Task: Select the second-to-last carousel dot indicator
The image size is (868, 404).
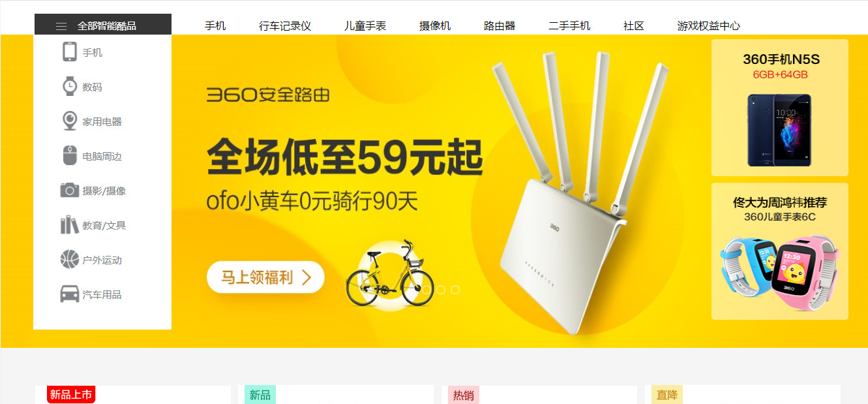Action: pyautogui.click(x=441, y=290)
